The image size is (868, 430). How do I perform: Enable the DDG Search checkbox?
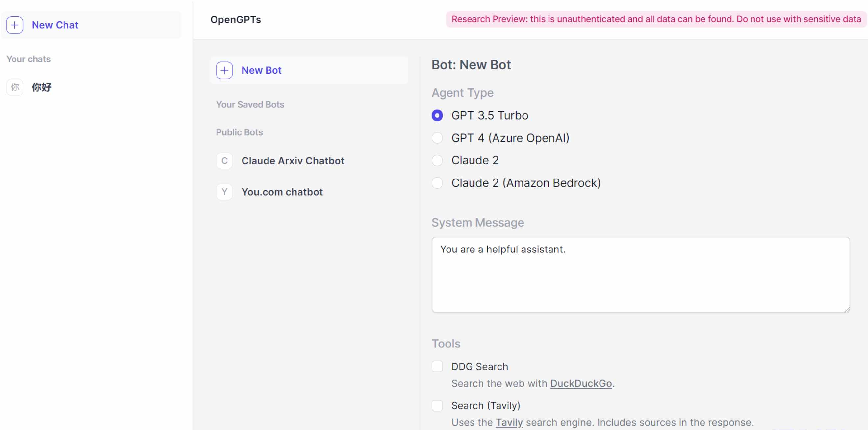coord(437,366)
